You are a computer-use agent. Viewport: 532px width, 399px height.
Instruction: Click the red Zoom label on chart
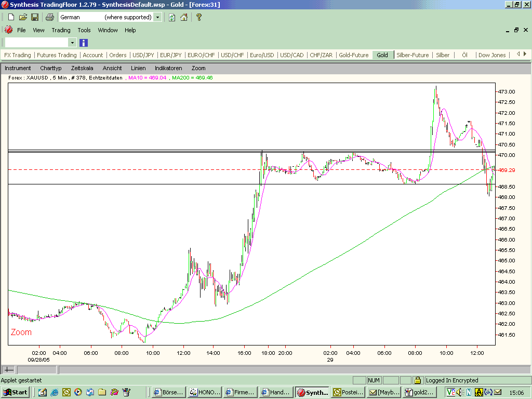pyautogui.click(x=21, y=332)
